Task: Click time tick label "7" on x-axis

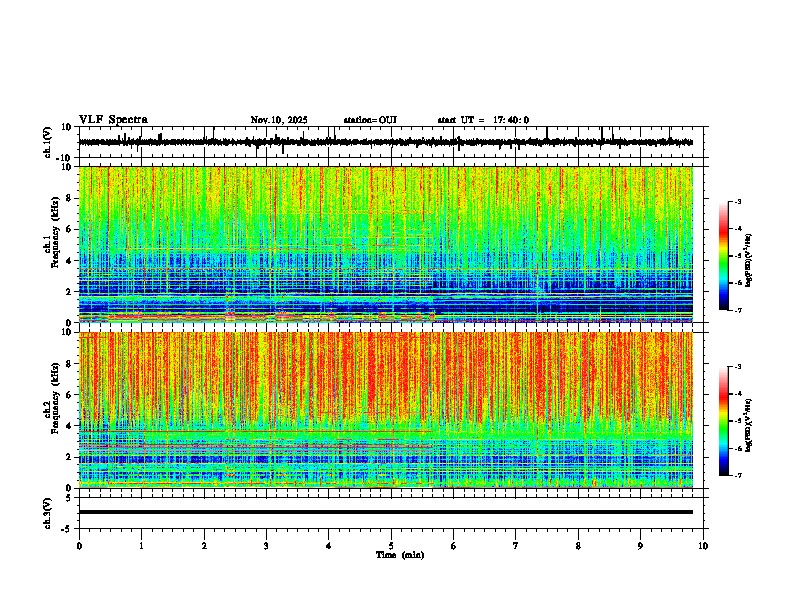Action: (x=516, y=546)
